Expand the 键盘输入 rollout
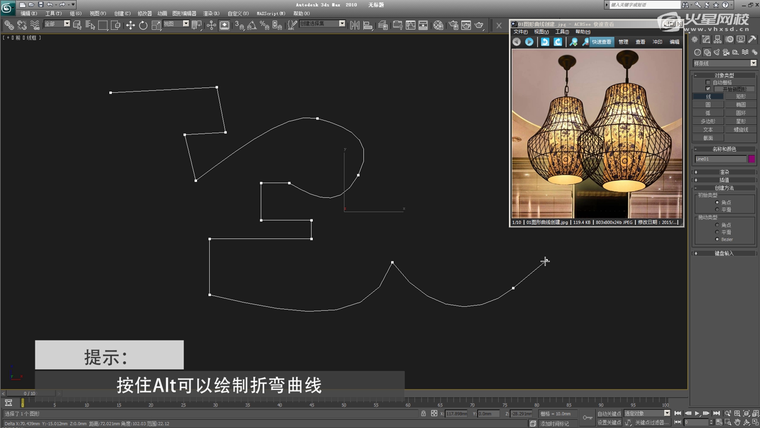 pyautogui.click(x=725, y=254)
